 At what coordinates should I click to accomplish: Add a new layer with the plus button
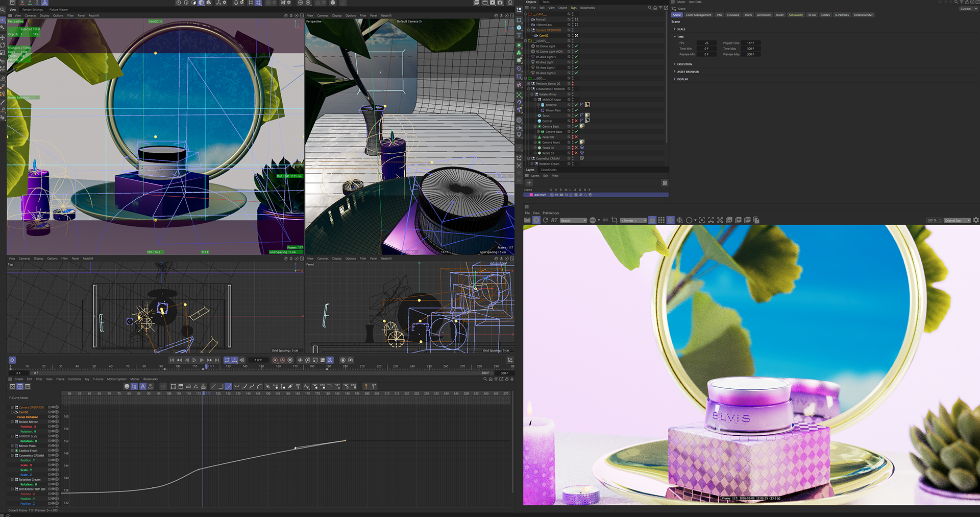(529, 183)
